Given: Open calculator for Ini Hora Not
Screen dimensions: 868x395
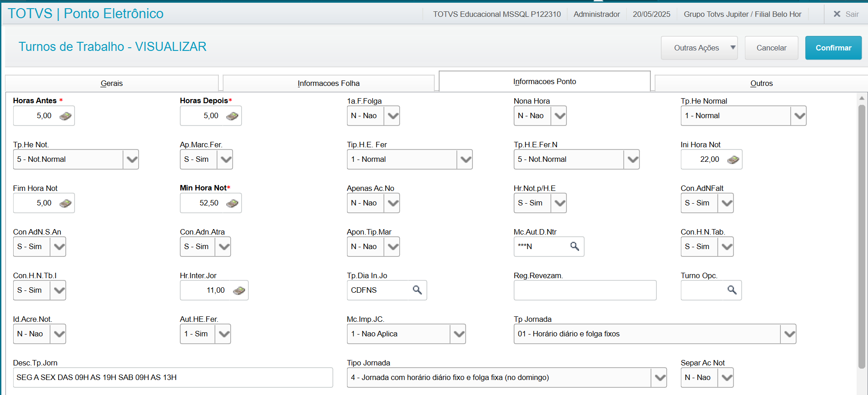Looking at the screenshot, I should pyautogui.click(x=733, y=160).
